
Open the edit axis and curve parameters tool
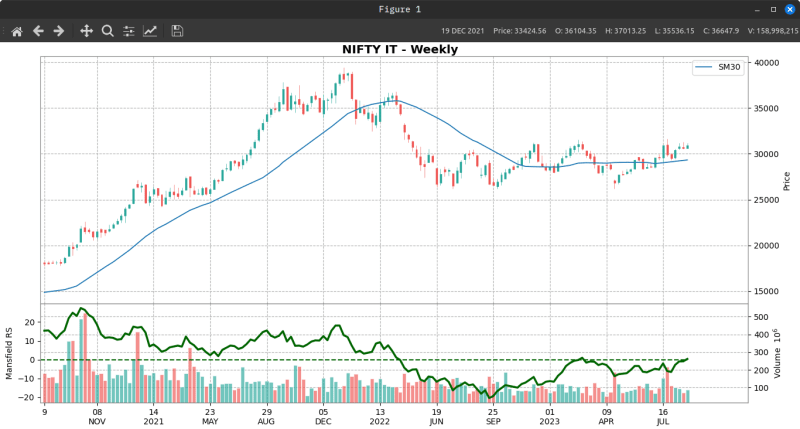[149, 31]
